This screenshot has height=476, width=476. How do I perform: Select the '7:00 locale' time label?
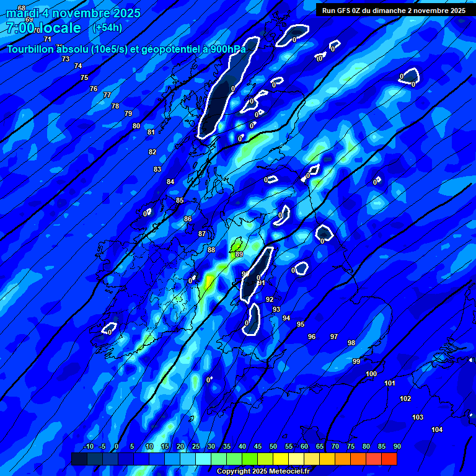click(x=43, y=29)
